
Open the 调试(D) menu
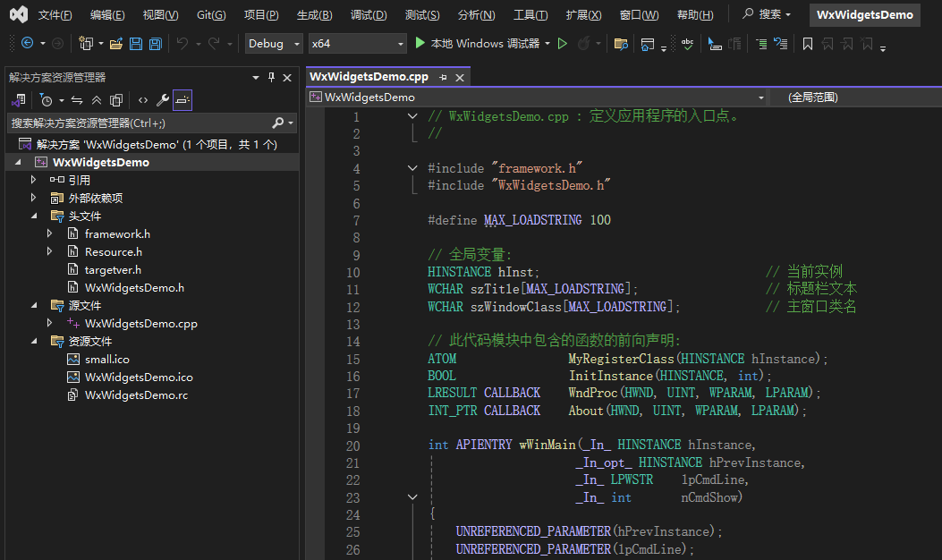point(369,14)
